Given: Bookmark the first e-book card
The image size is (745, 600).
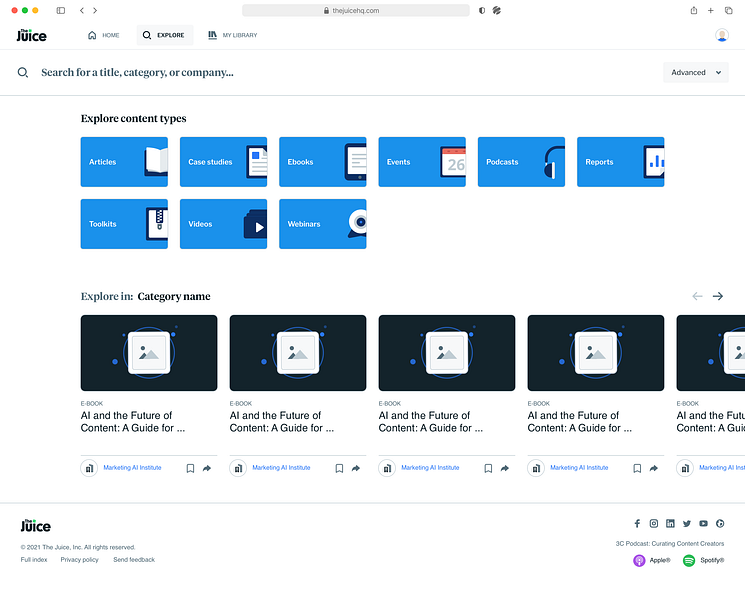Looking at the screenshot, I should pyautogui.click(x=190, y=468).
